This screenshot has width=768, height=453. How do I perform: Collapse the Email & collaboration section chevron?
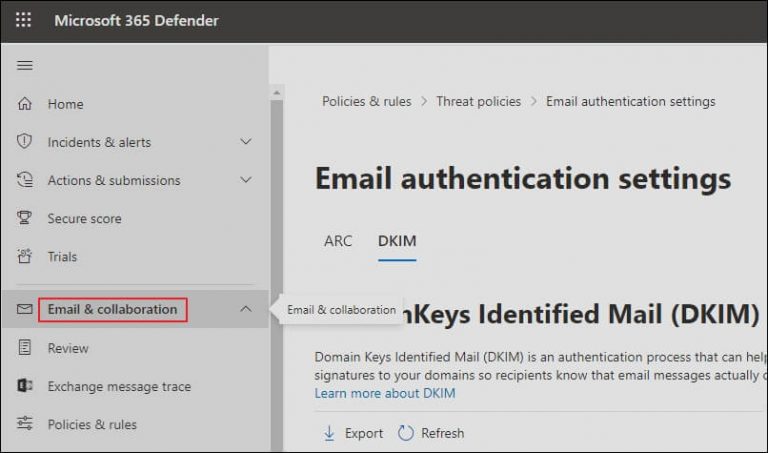246,309
